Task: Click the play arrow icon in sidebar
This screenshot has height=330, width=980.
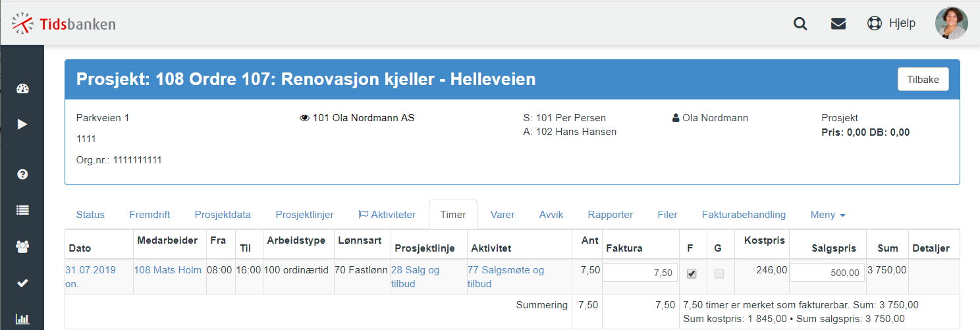Action: 22,124
